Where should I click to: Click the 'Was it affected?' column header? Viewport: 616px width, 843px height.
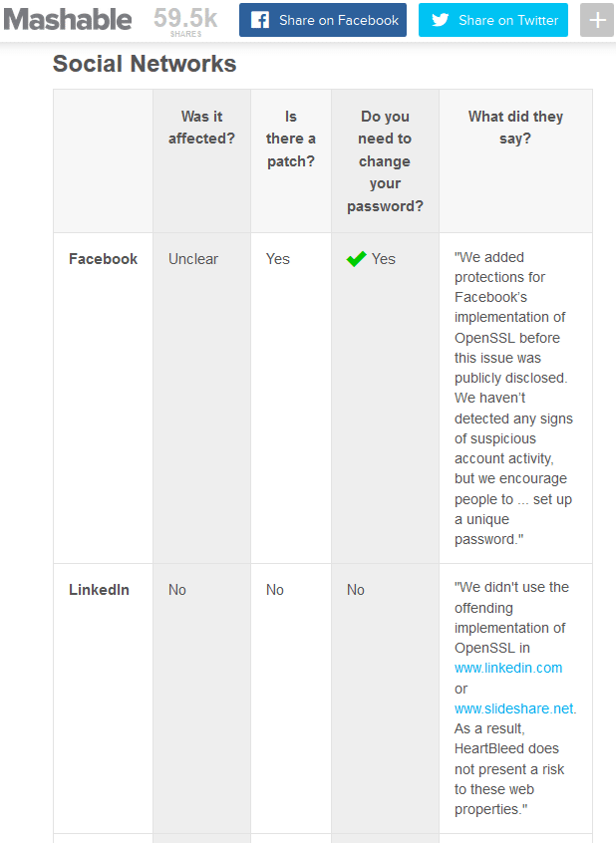(201, 128)
